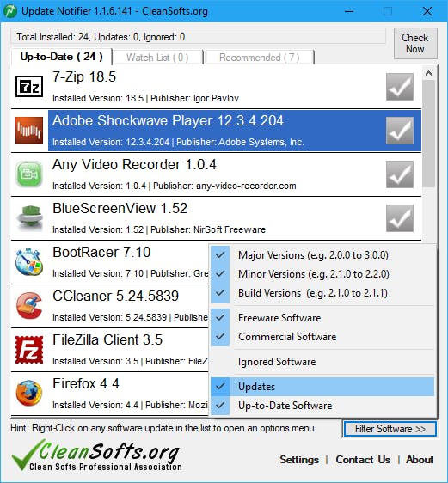This screenshot has width=448, height=483.
Task: Click the scrollbar up arrow
Action: pyautogui.click(x=428, y=73)
